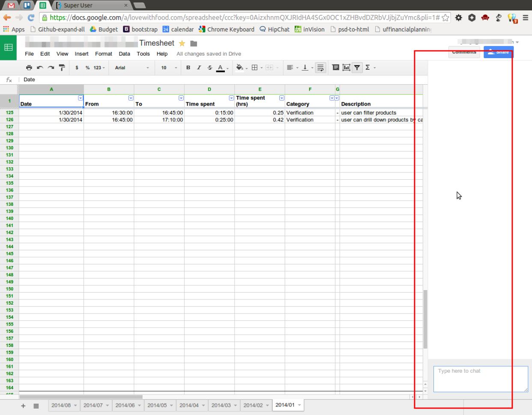Click the Print icon

29,67
